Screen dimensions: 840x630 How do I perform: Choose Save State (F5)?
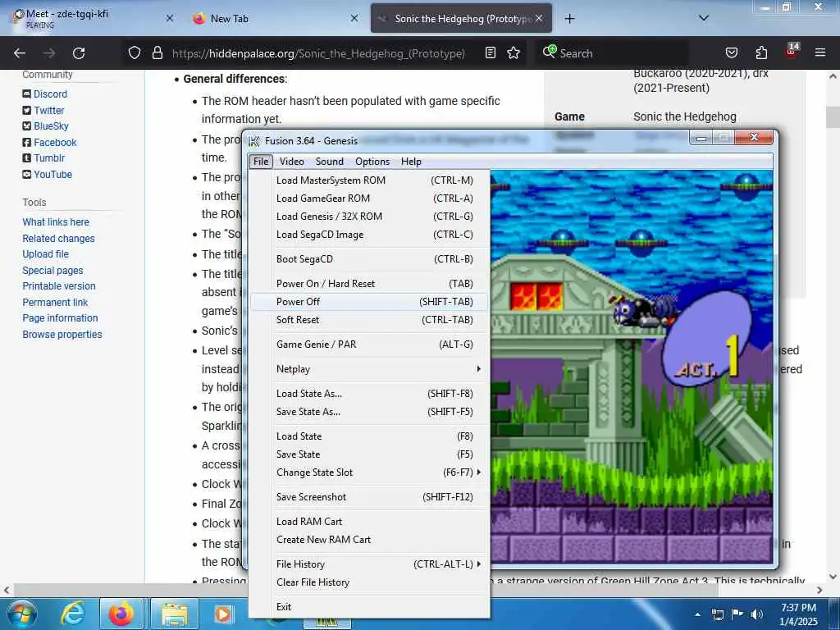coord(369,454)
